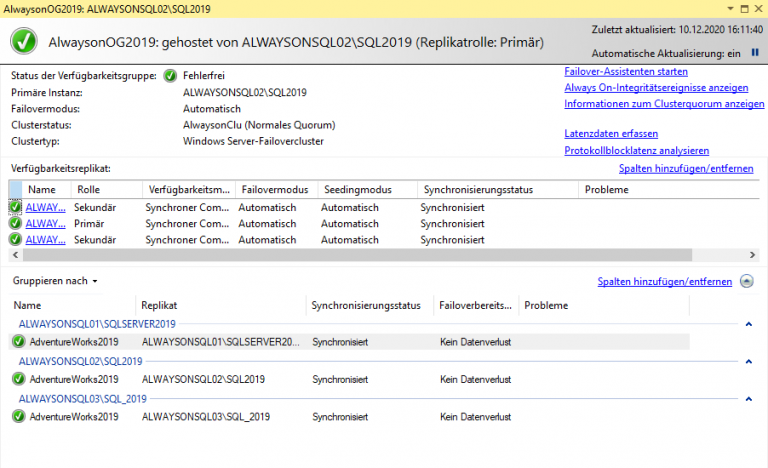Click the green icon of AdventureWorks2019 on ALWAYSONSQL01
768x468 pixels.
19,342
